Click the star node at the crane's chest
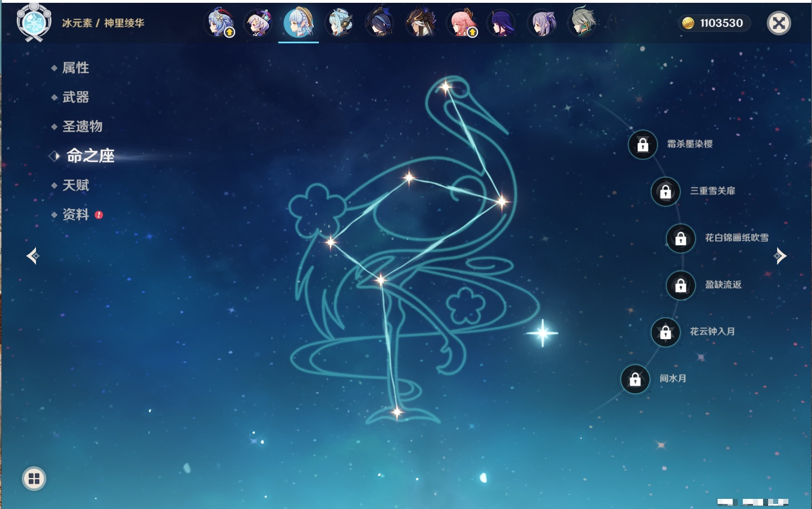The height and width of the screenshot is (509, 812). [x=501, y=201]
